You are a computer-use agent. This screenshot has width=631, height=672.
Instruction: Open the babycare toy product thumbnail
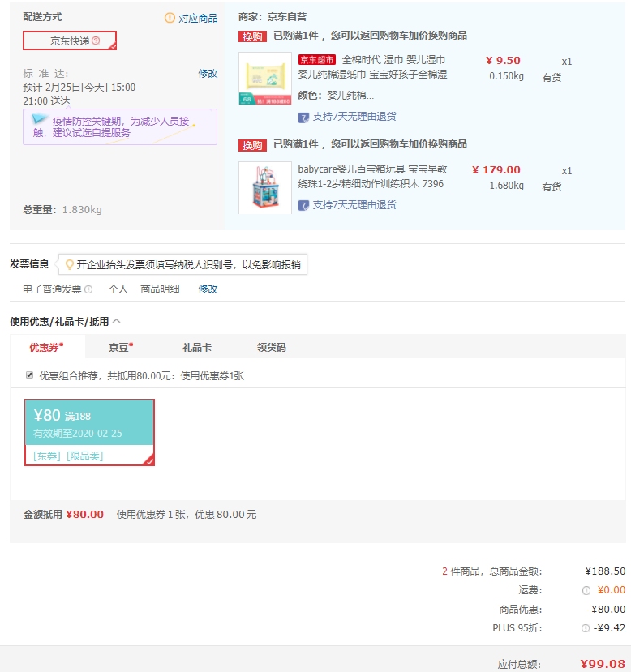click(265, 187)
